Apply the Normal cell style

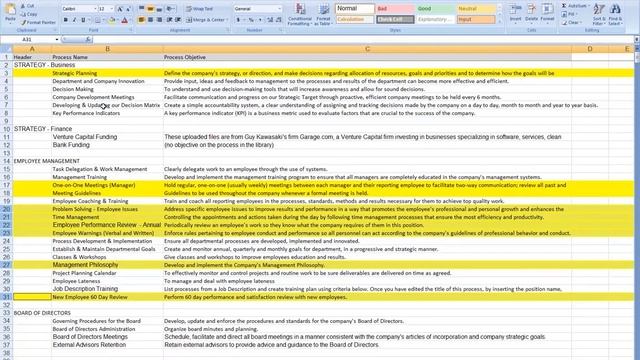(x=355, y=9)
